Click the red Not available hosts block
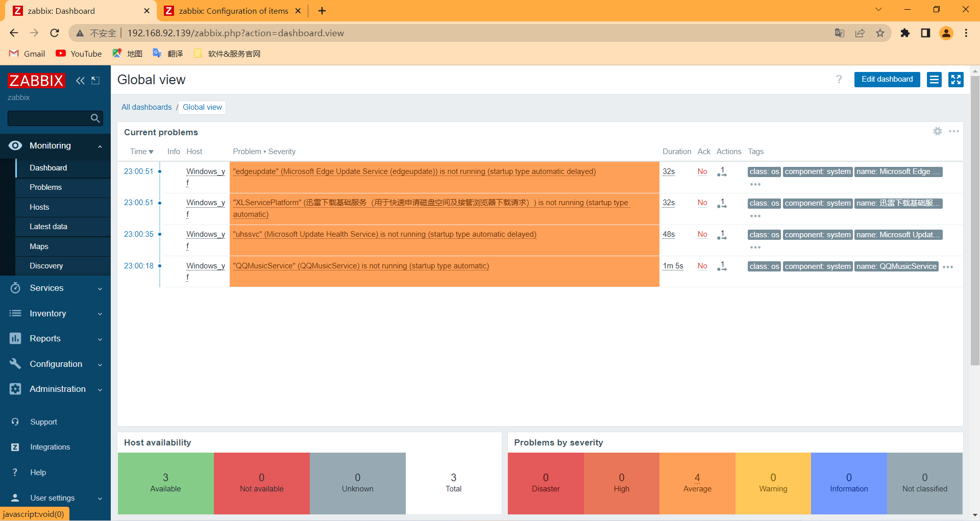 pos(262,483)
